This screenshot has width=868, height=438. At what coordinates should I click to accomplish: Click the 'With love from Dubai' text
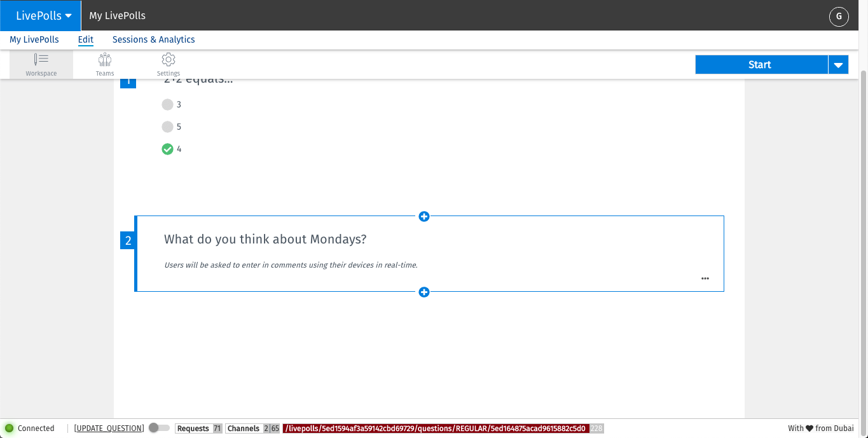(821, 428)
